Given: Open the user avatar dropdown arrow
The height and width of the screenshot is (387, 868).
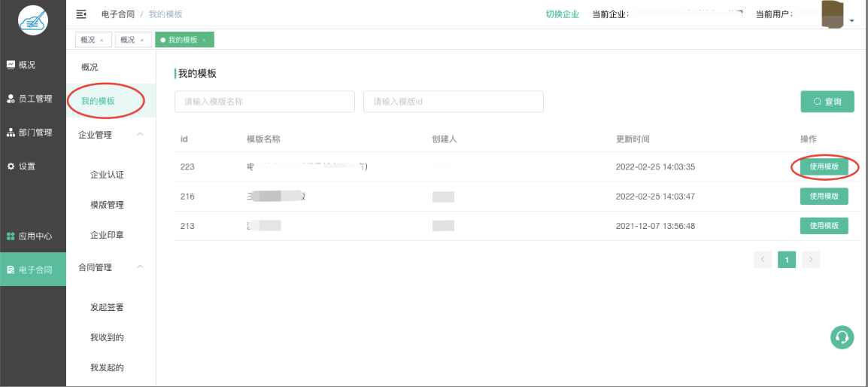Looking at the screenshot, I should point(851,20).
